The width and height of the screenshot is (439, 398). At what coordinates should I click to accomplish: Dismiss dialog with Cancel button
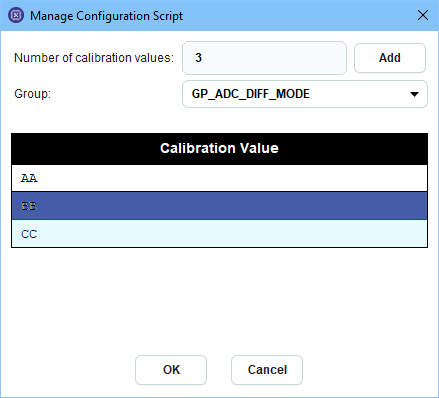(267, 370)
